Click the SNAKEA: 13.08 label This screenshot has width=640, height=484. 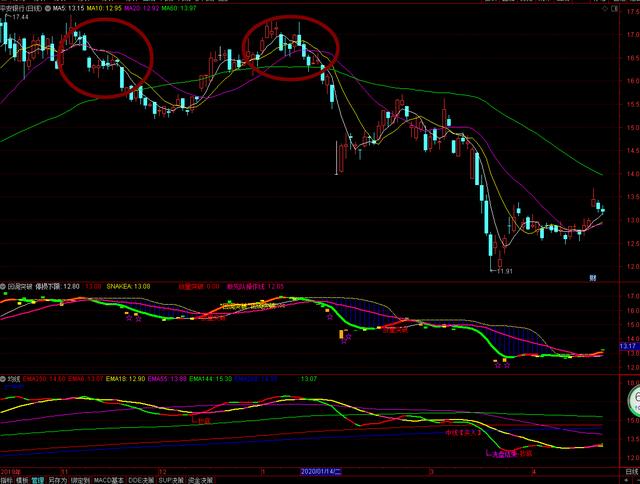tap(128, 286)
